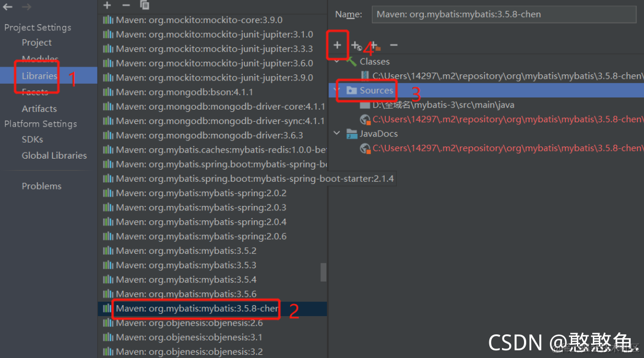Open Global Libraries settings
The height and width of the screenshot is (358, 644).
click(x=54, y=155)
